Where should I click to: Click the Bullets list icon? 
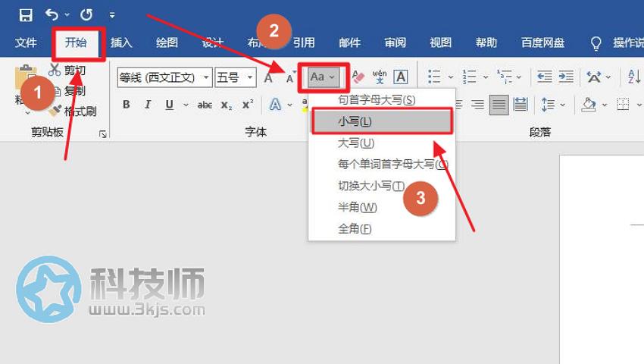point(434,77)
